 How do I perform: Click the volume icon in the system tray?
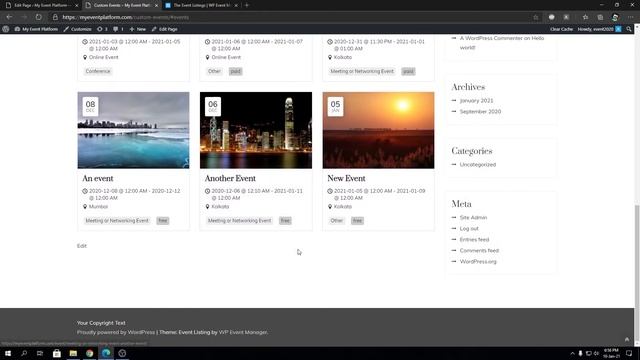[x=596, y=353]
